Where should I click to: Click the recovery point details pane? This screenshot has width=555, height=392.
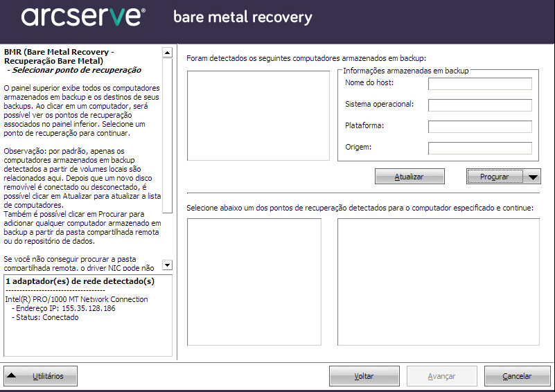tap(439, 282)
